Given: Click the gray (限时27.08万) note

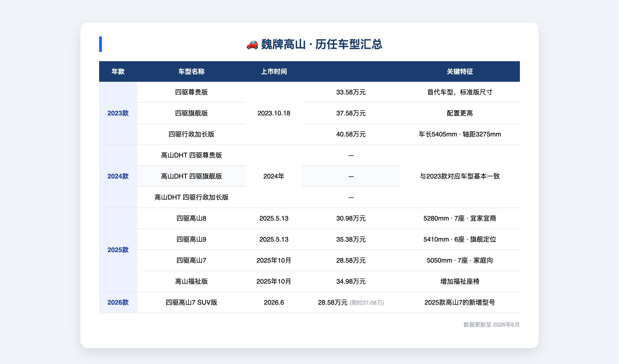Looking at the screenshot, I should pos(367,303).
